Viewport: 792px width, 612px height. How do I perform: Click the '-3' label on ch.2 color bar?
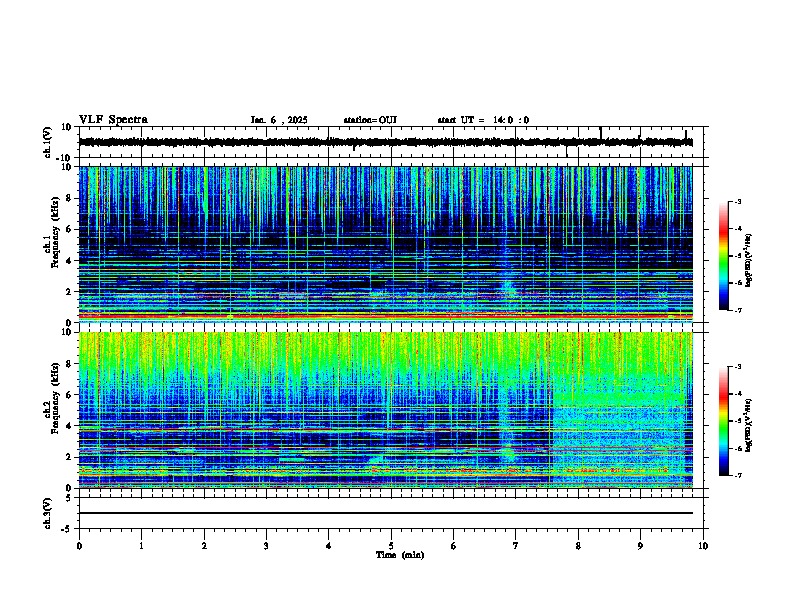pos(737,367)
